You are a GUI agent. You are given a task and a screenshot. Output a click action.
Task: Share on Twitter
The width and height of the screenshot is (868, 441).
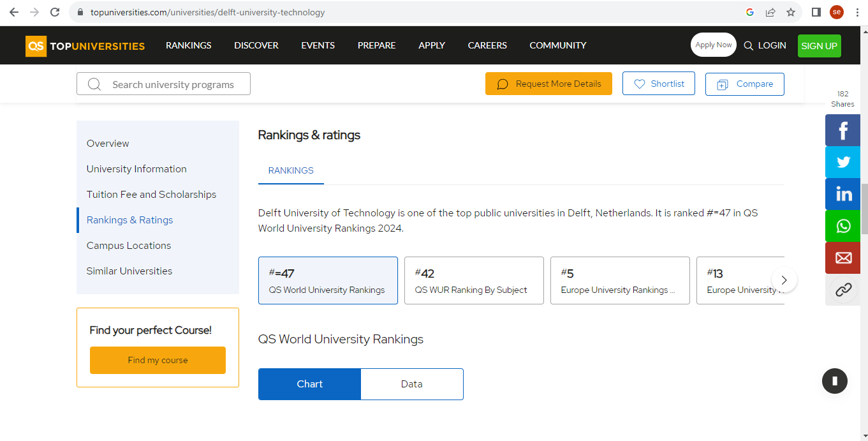pyautogui.click(x=843, y=162)
